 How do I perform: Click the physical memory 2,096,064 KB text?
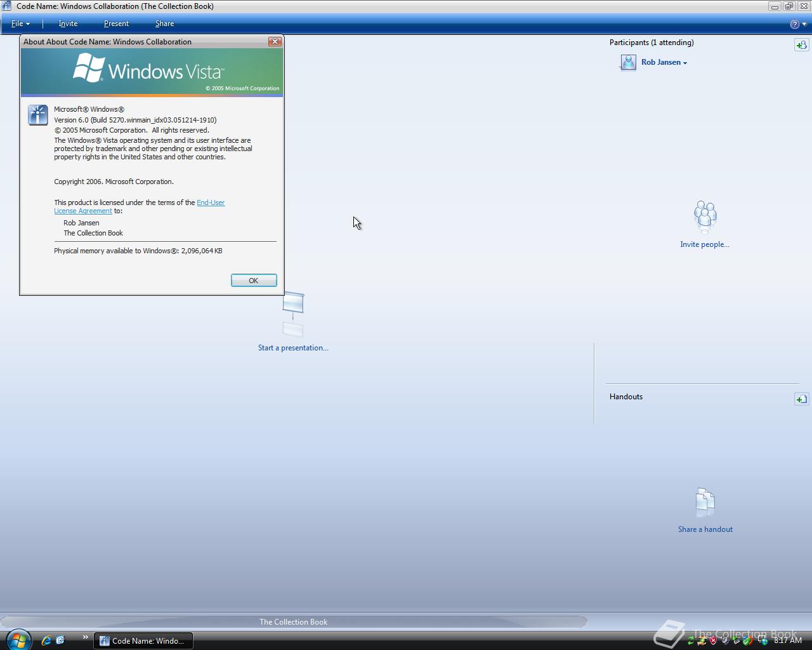(x=138, y=251)
